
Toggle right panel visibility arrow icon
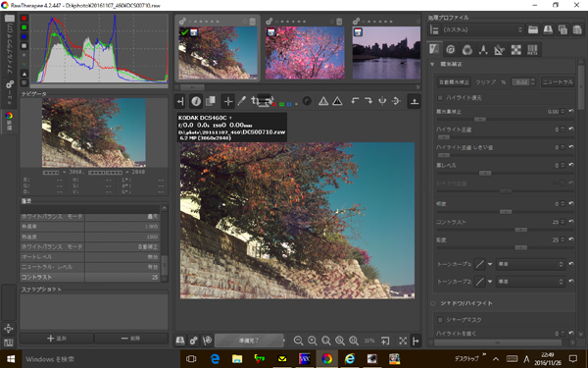click(x=416, y=341)
